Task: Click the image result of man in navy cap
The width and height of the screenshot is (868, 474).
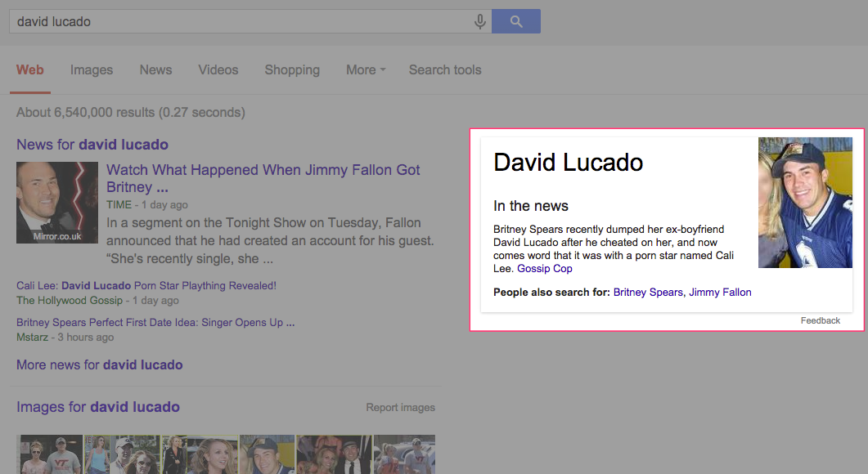Action: tap(267, 454)
